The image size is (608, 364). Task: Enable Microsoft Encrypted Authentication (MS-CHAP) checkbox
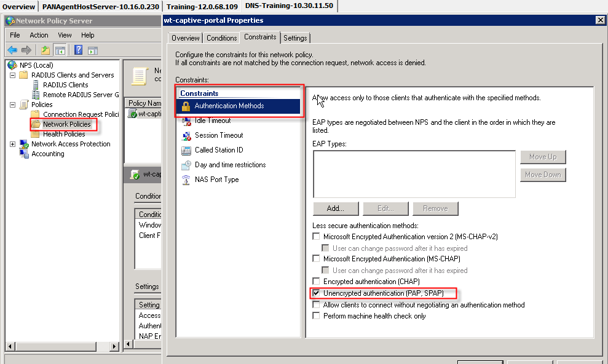point(317,258)
